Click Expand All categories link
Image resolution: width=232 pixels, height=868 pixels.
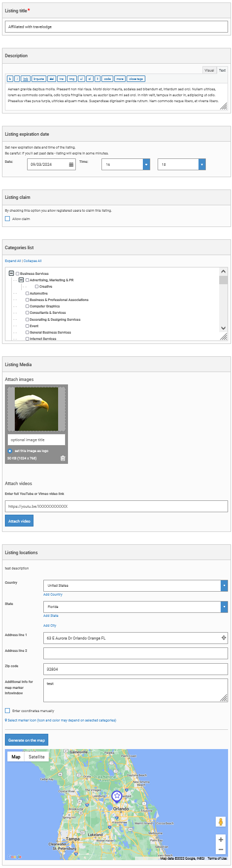coord(13,261)
